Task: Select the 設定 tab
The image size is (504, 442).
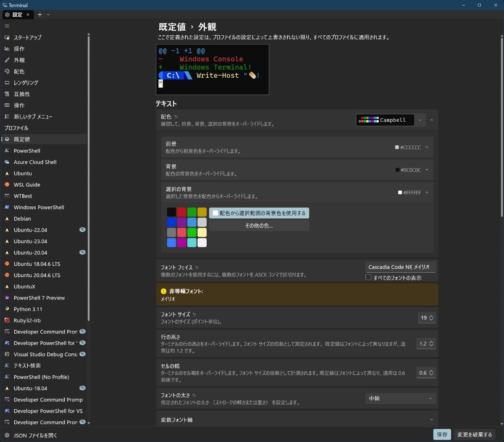Action: point(17,15)
